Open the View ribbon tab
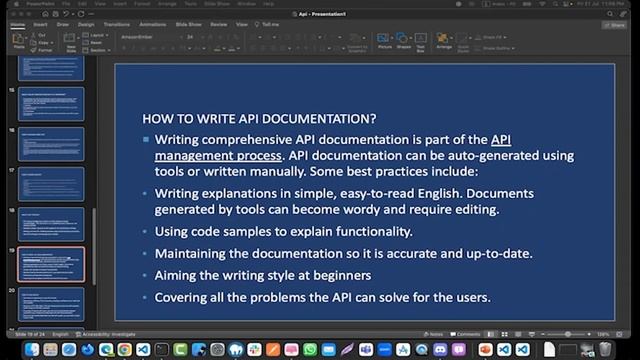The height and width of the screenshot is (360, 640). tap(242, 24)
